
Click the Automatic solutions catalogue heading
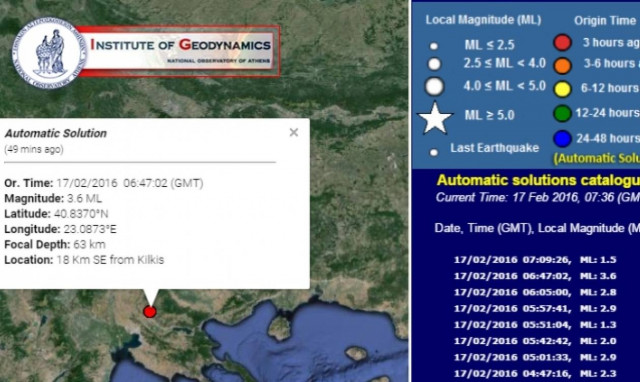click(538, 180)
